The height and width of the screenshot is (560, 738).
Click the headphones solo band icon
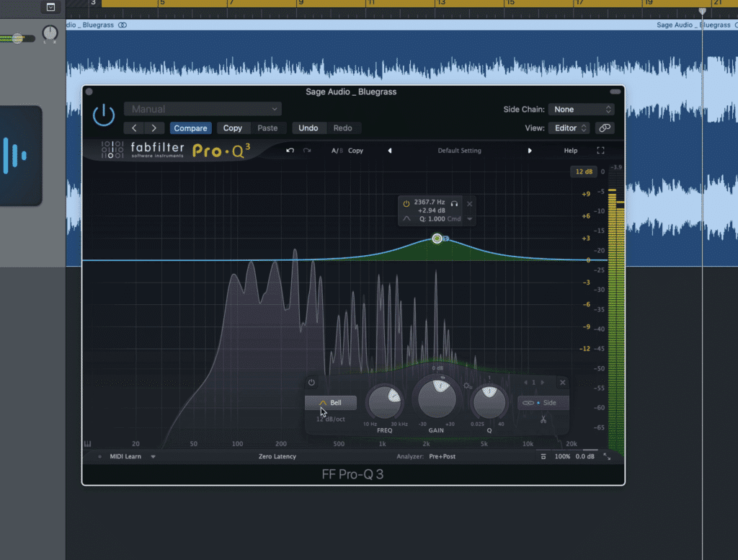pos(454,204)
